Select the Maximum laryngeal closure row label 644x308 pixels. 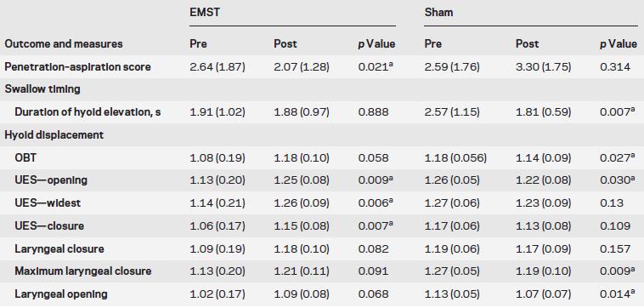pos(83,271)
